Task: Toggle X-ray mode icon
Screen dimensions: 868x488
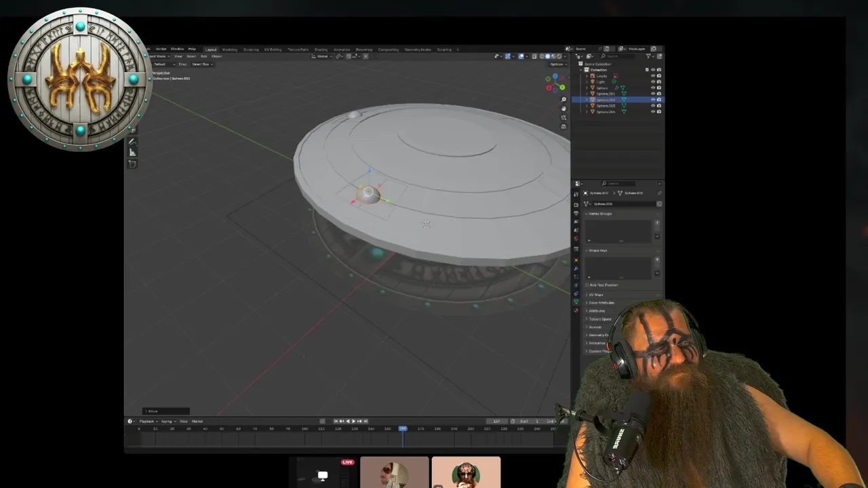Action: pyautogui.click(x=534, y=56)
